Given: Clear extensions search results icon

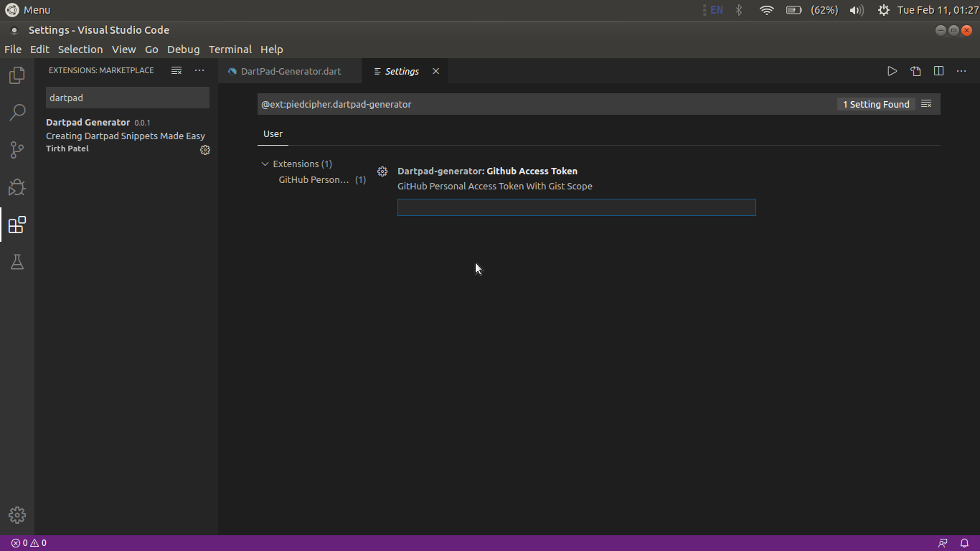Looking at the screenshot, I should pyautogui.click(x=176, y=70).
